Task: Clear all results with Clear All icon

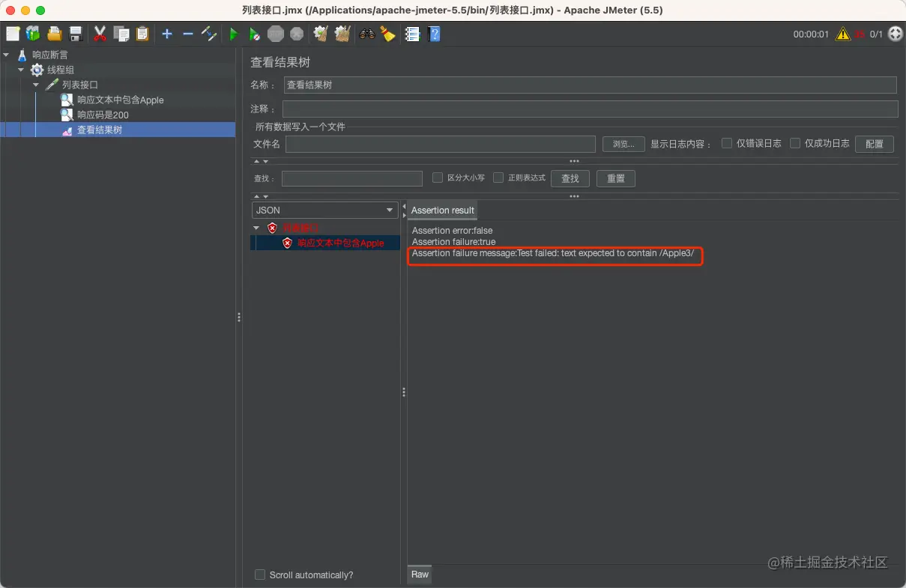Action: click(342, 34)
